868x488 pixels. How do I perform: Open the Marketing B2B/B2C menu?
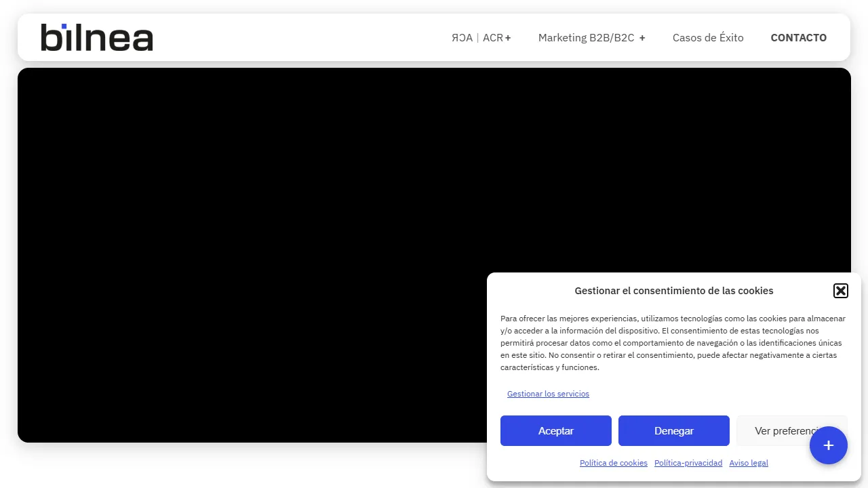coord(587,38)
